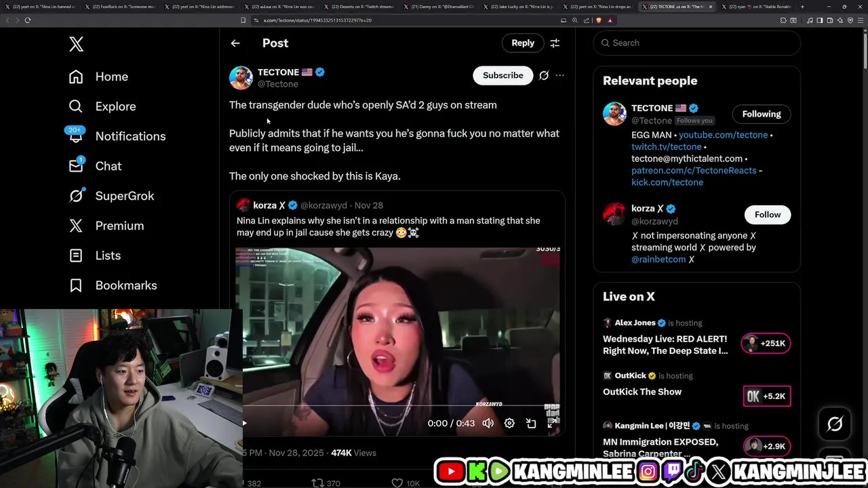Open the Home page
Image resolution: width=868 pixels, height=488 pixels.
pyautogui.click(x=98, y=77)
